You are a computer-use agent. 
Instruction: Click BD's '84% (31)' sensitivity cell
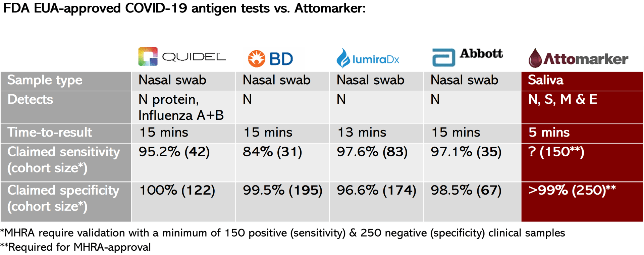(x=272, y=152)
